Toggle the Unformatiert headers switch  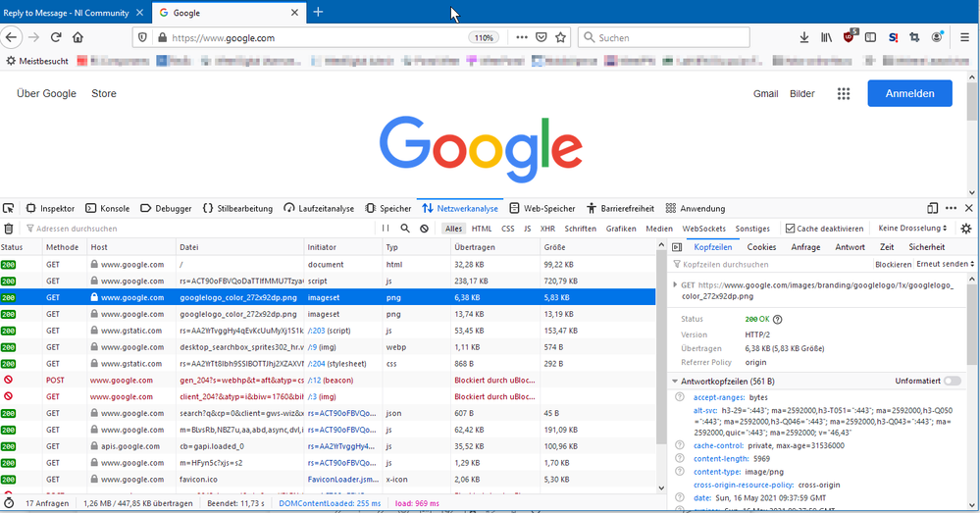click(952, 381)
